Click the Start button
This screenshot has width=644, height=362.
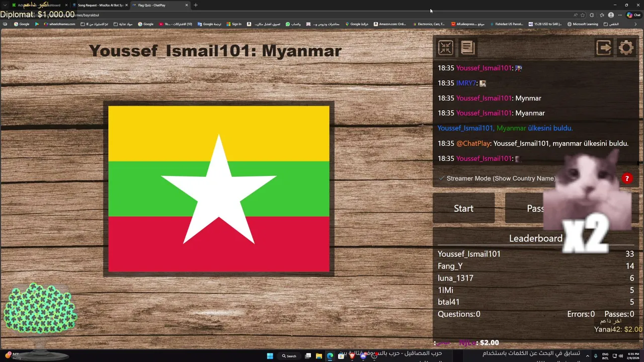[x=463, y=208]
